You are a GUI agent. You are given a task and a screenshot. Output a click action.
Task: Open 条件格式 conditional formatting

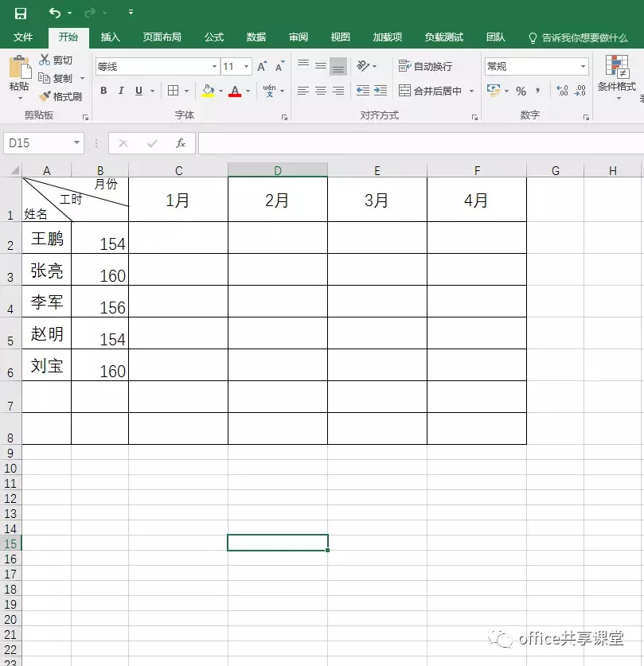(x=617, y=84)
